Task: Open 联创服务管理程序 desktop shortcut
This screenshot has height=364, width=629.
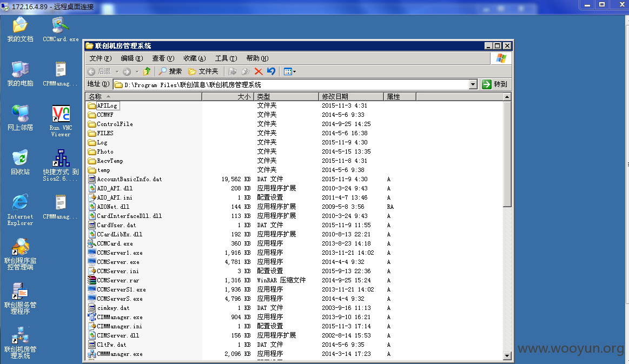Action: point(20,298)
